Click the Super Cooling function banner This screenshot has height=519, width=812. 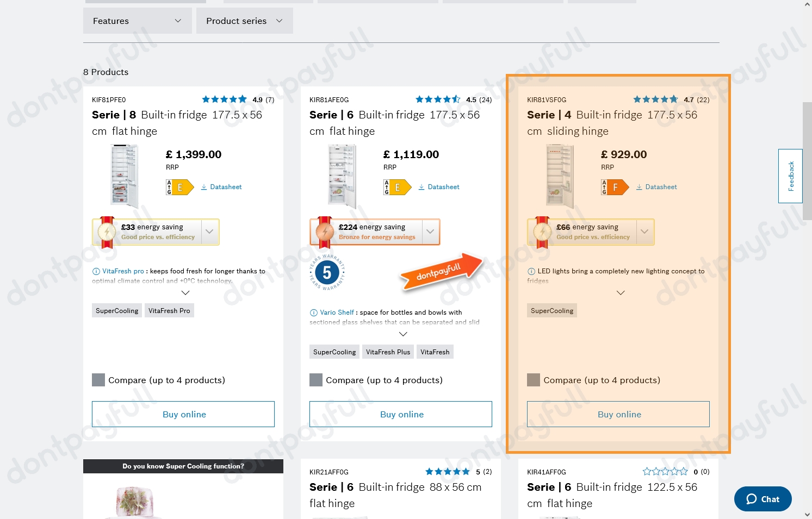coord(183,466)
